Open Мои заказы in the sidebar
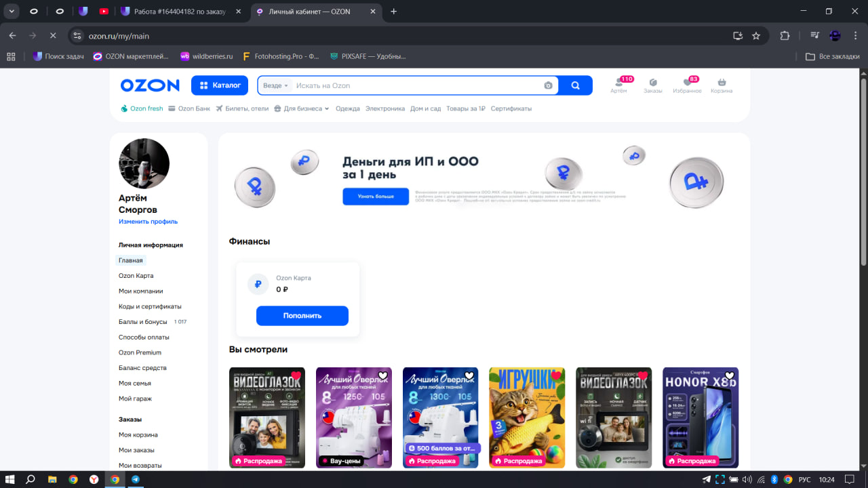868x488 pixels. (136, 450)
